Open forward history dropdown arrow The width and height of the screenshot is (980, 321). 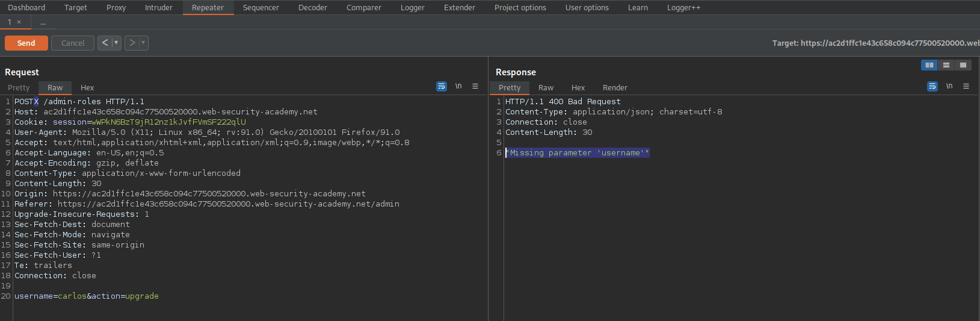[143, 43]
